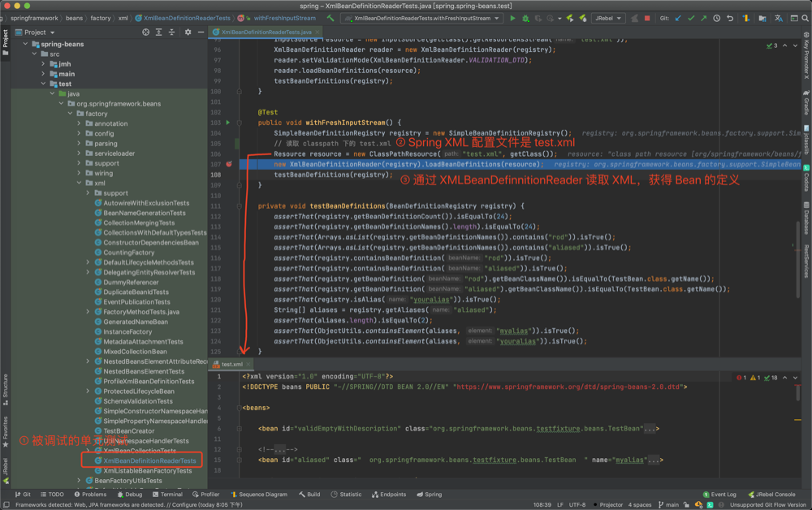Open the Terminal tool window tab
The width and height of the screenshot is (812, 510).
tap(167, 494)
